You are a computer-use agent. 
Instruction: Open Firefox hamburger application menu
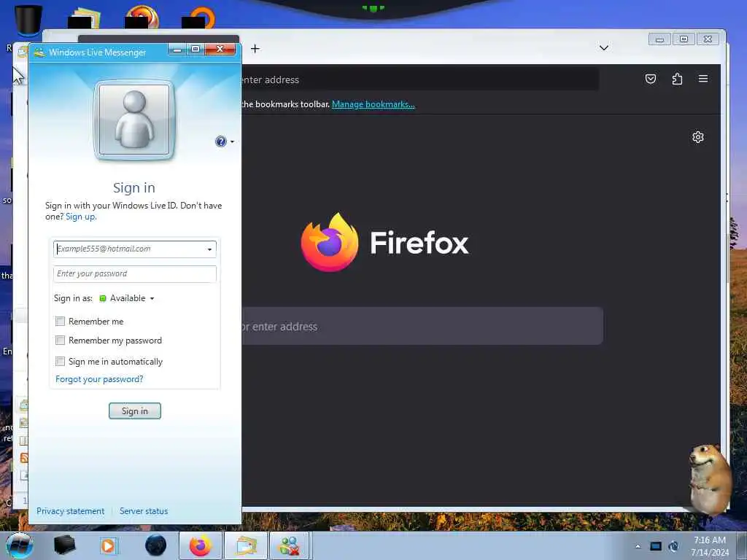(703, 79)
